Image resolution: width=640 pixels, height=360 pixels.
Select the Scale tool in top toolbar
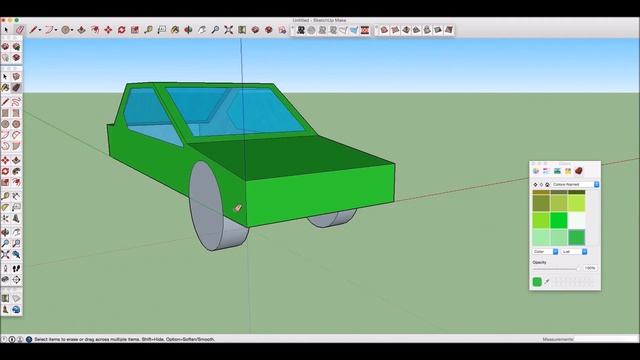click(135, 30)
